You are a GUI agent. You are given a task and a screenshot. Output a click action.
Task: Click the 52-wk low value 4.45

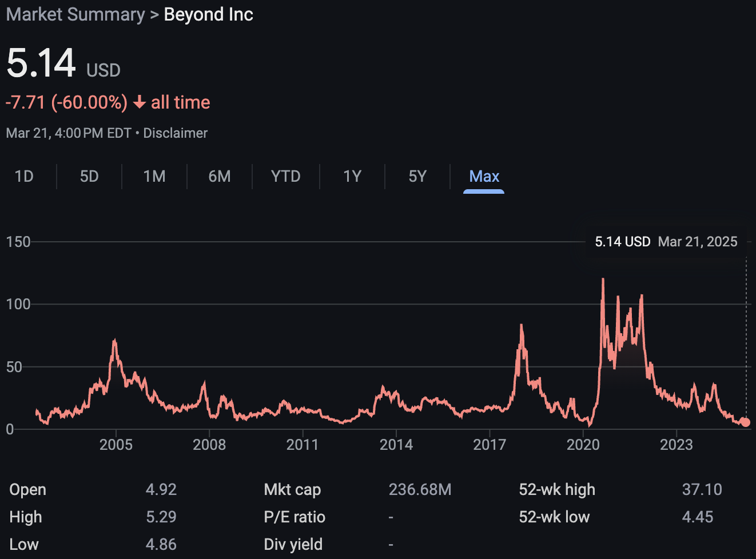(x=698, y=517)
